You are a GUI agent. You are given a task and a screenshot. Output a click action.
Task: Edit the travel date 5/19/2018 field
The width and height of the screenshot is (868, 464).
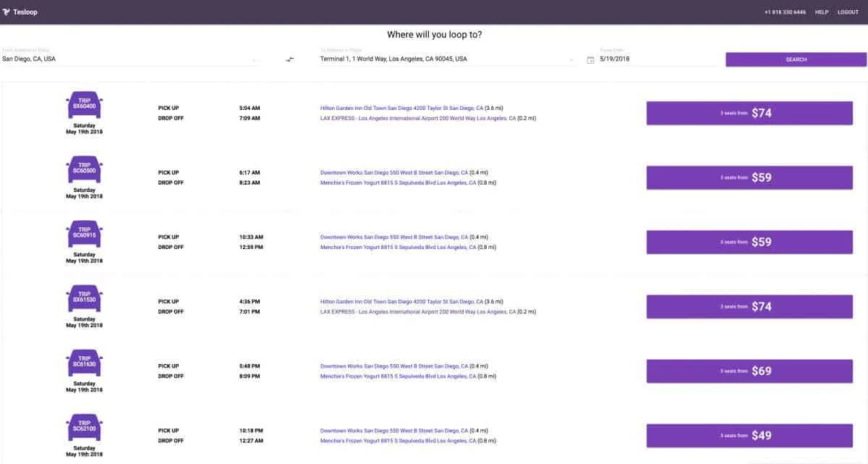click(658, 59)
